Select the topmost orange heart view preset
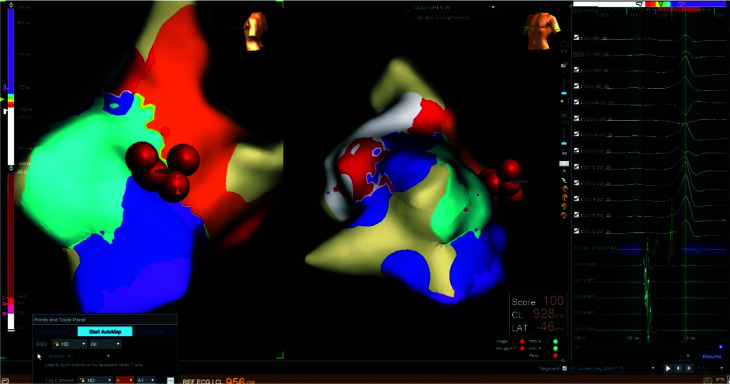Image resolution: width=730 pixels, height=384 pixels. pos(564,189)
